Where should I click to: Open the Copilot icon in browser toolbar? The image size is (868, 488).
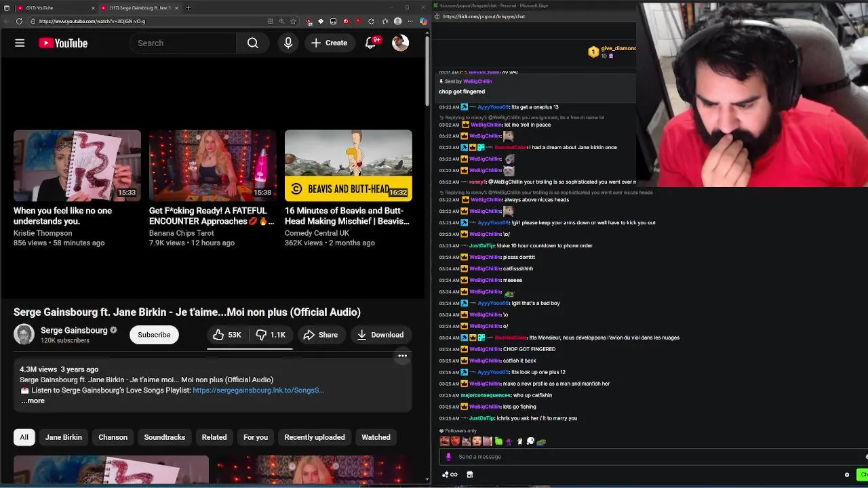pos(423,21)
